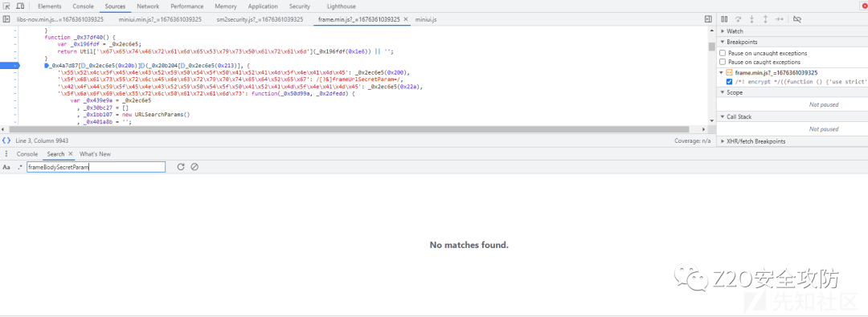
Task: Switch to the Elements panel tab
Action: point(49,6)
